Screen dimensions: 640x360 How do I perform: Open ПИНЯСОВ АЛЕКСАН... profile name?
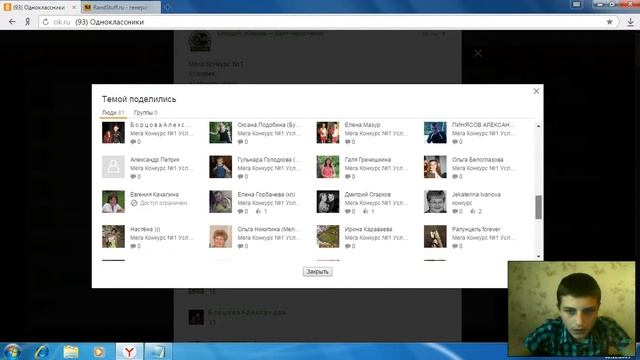483,125
